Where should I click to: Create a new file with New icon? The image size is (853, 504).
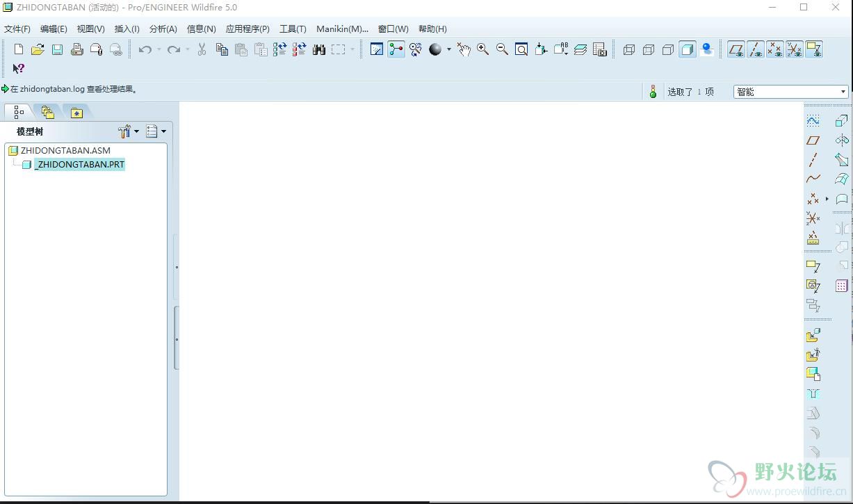click(19, 49)
